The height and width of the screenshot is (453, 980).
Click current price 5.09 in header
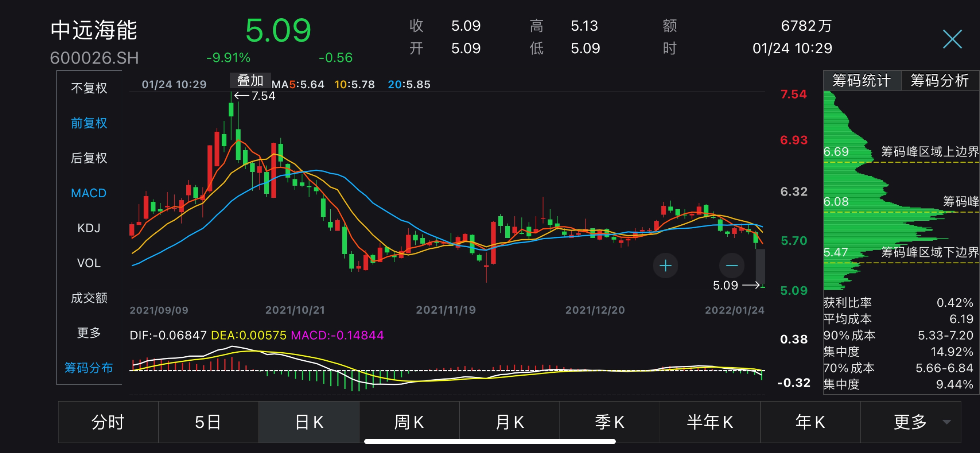(278, 30)
